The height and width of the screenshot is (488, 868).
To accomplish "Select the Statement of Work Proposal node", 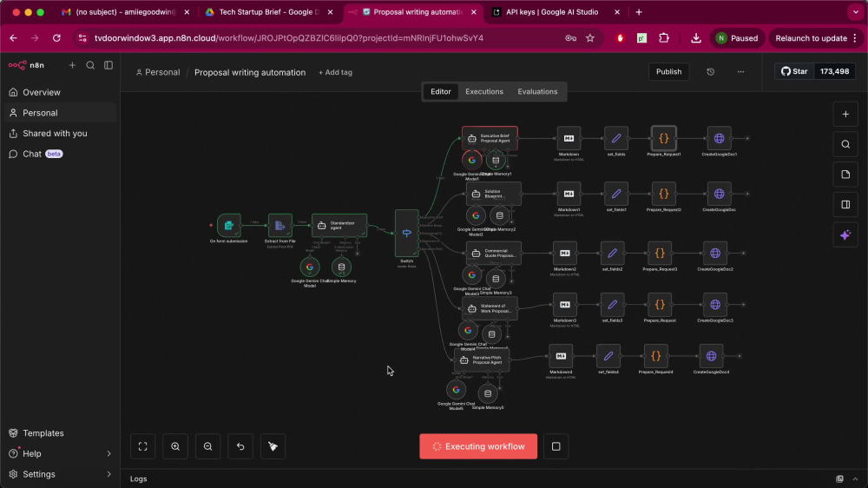I will click(490, 308).
